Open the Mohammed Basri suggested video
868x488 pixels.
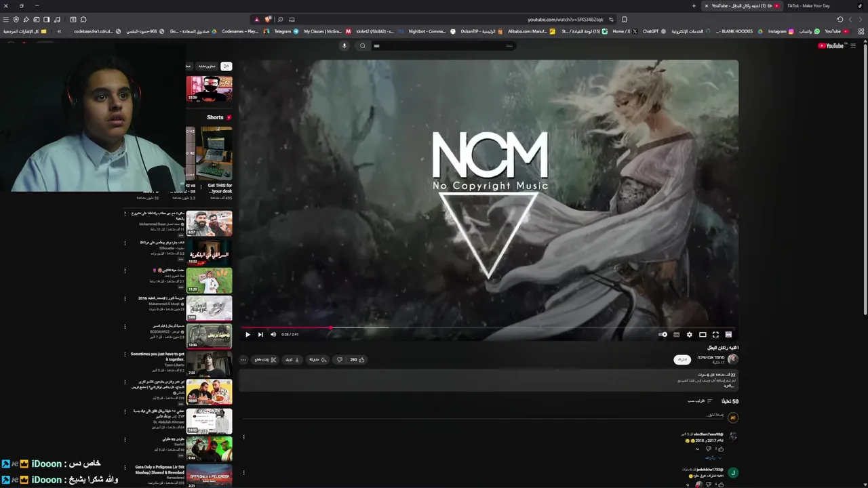(209, 223)
